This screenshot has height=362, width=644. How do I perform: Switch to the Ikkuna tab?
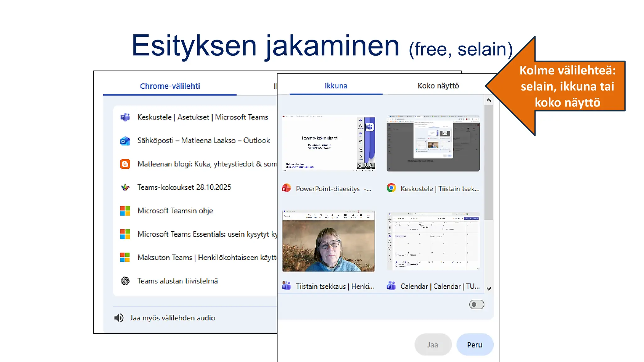336,86
